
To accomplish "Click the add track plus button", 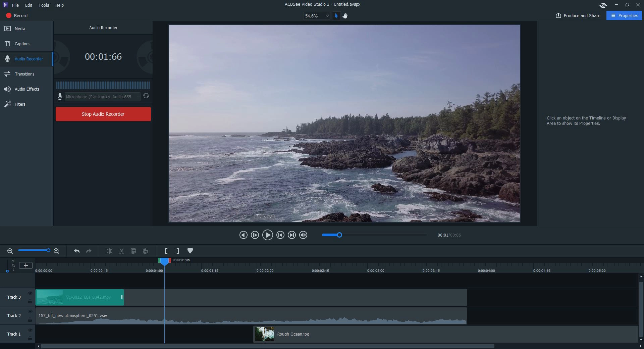I will pos(26,265).
